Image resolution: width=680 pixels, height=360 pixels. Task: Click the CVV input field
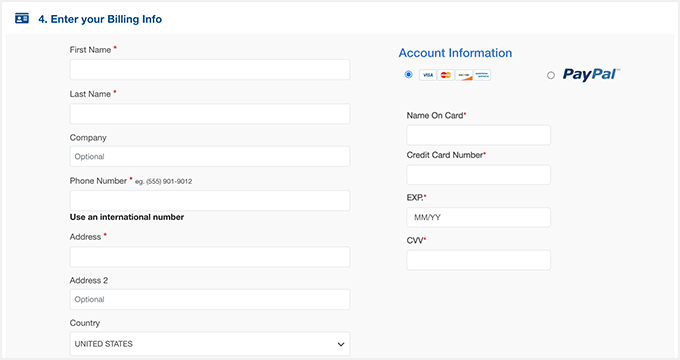coord(478,260)
